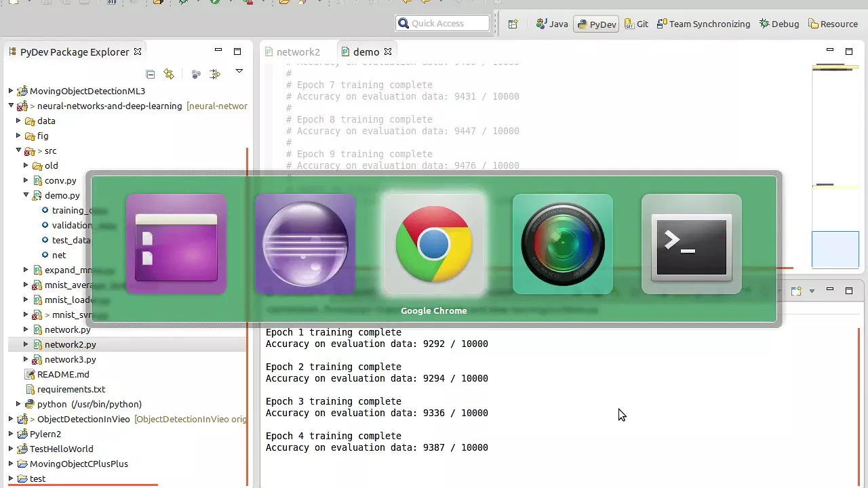868x488 pixels.
Task: Close the demo editor tab
Action: (x=388, y=52)
